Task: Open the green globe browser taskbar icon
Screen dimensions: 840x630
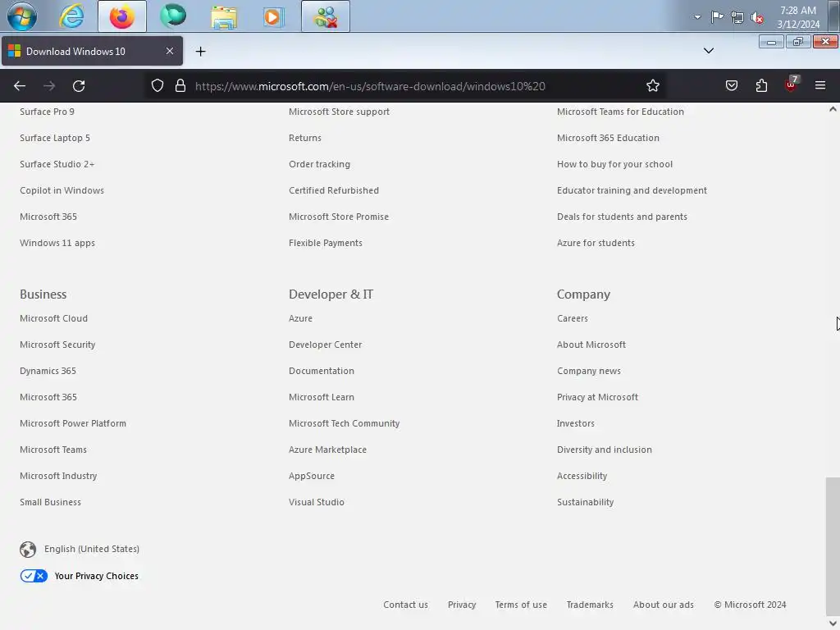Action: point(173,16)
